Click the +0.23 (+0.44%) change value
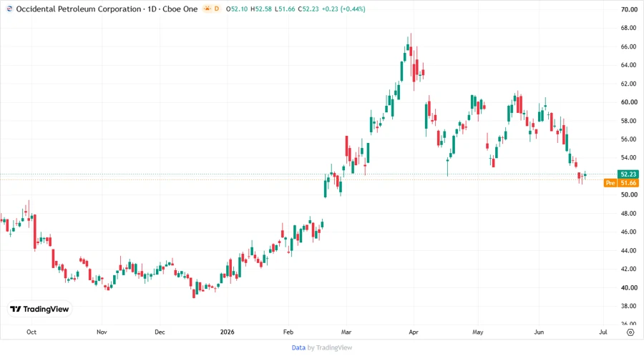Image resolution: width=644 pixels, height=356 pixels. click(343, 9)
